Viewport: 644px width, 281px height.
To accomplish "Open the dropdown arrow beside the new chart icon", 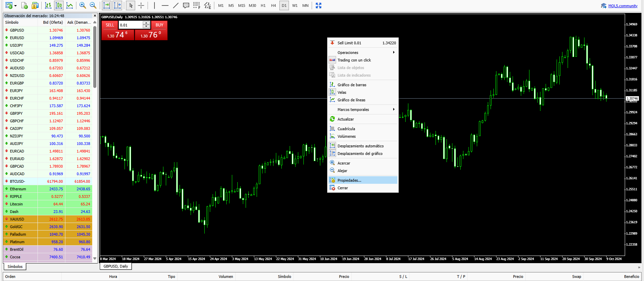I will click(x=15, y=6).
